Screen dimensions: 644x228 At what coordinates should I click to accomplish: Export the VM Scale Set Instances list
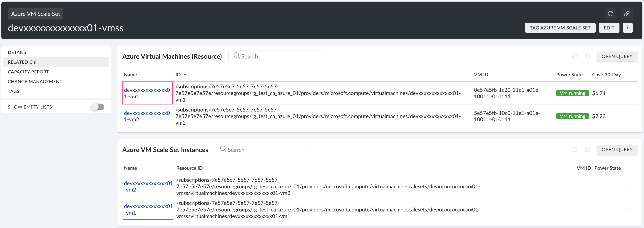click(588, 149)
